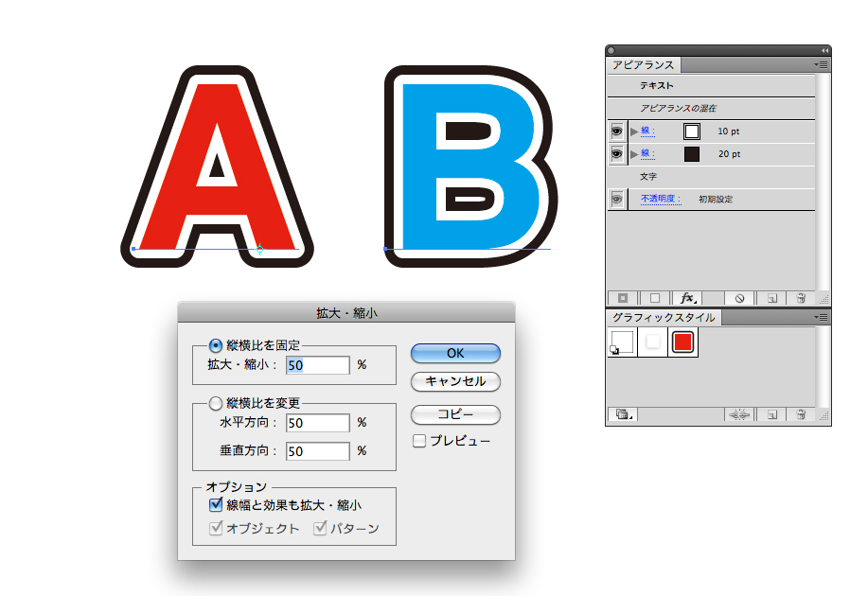Image resolution: width=868 pixels, height=596 pixels.
Task: Click the Clear Appearance icon
Action: click(x=739, y=297)
